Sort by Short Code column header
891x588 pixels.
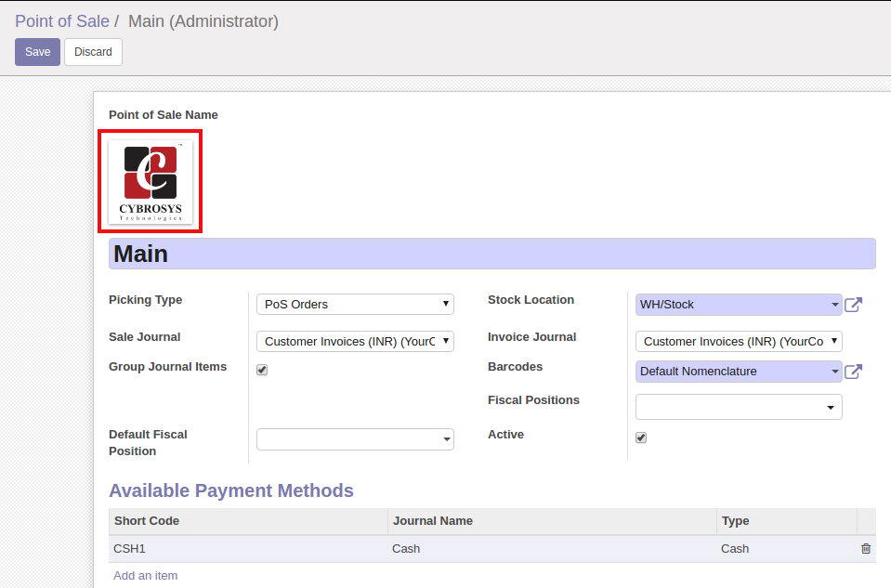click(147, 521)
